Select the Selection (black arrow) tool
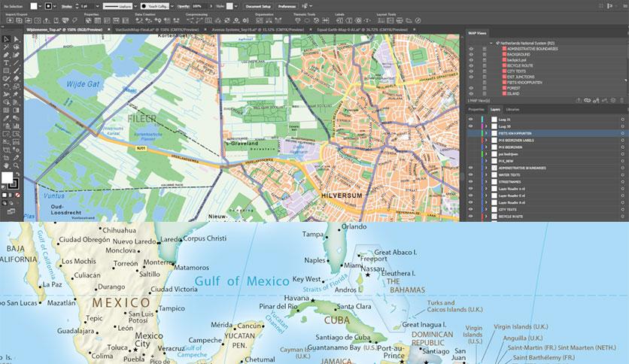This screenshot has height=364, width=629. coord(6,39)
